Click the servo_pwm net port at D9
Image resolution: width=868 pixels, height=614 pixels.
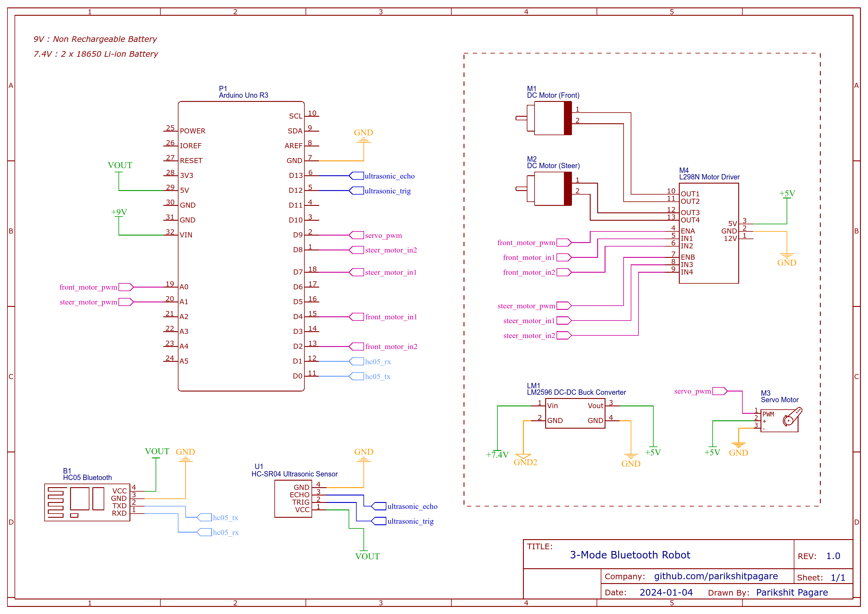(x=375, y=236)
